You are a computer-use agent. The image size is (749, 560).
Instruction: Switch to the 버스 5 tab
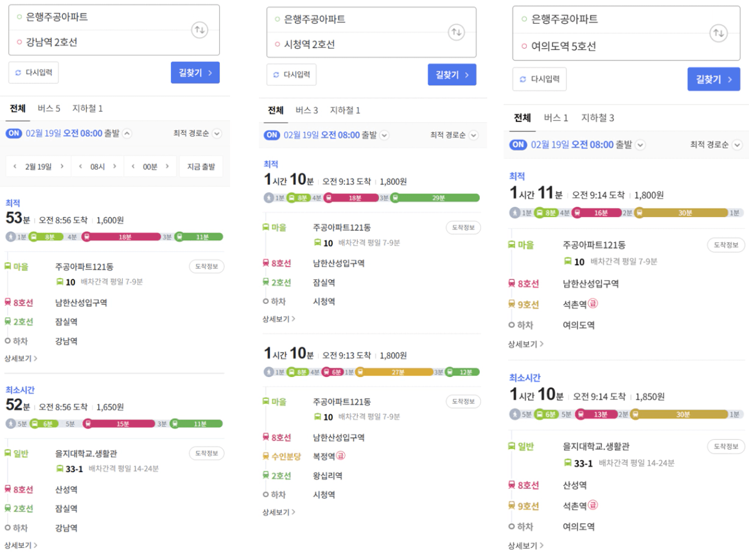point(49,109)
